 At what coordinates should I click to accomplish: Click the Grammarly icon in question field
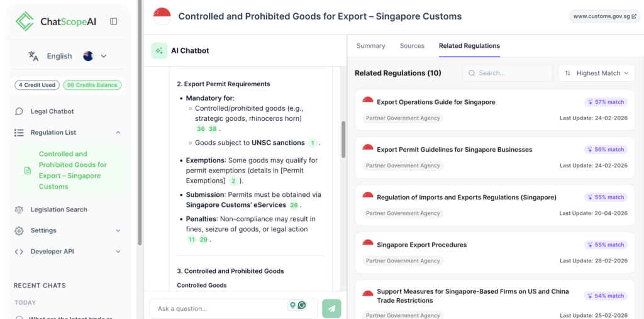point(303,305)
